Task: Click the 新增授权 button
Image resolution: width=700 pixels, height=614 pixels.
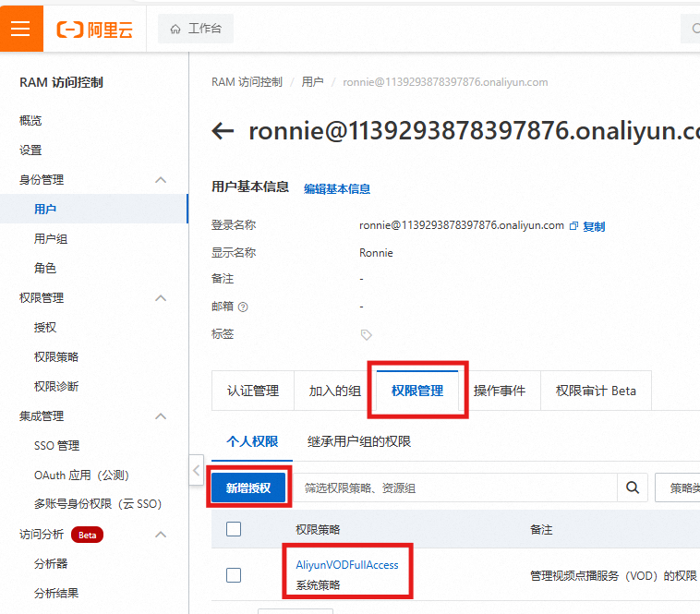Action: (248, 488)
